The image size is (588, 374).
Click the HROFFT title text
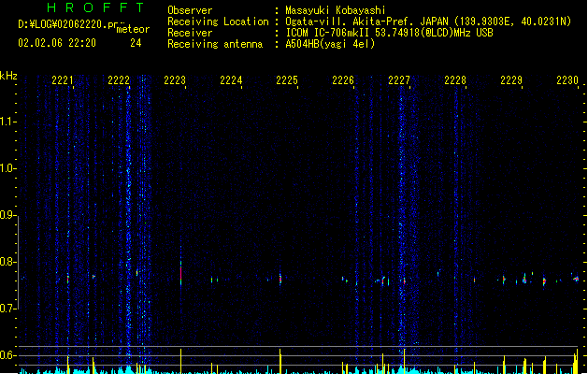(95, 7)
